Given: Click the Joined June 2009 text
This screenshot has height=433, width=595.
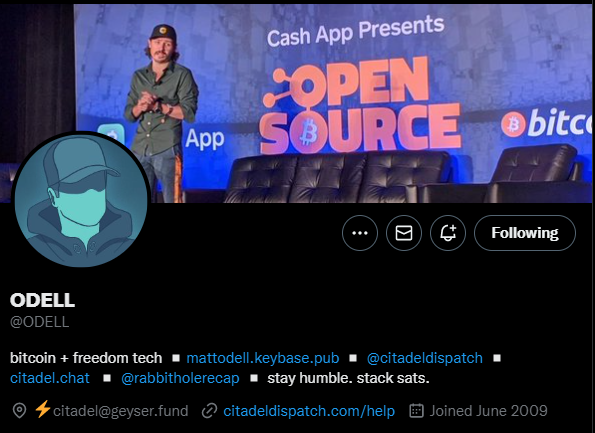Looking at the screenshot, I should tap(488, 411).
